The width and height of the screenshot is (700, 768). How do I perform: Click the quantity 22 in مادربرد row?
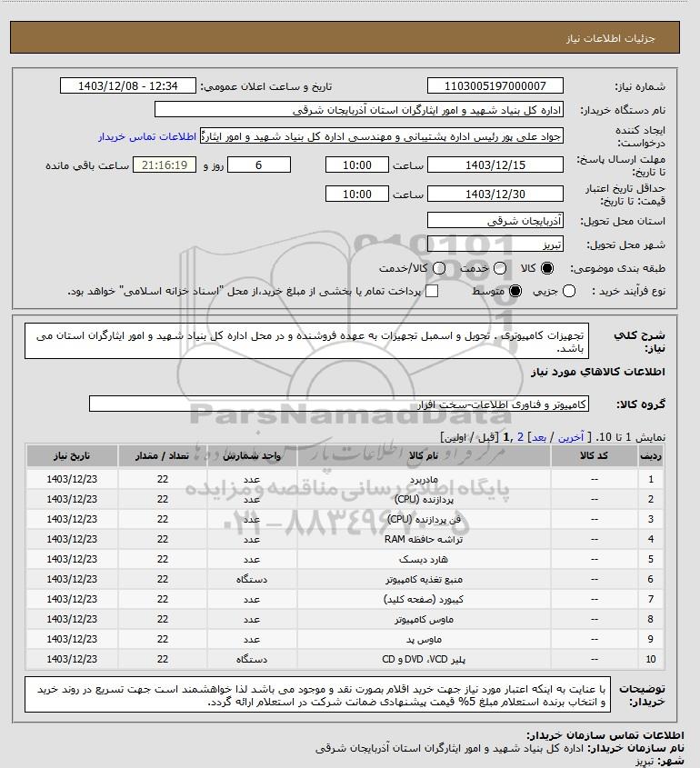[162, 479]
